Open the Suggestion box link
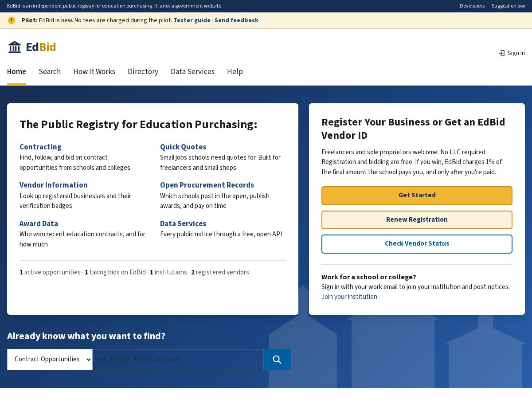This screenshot has width=532, height=399. coord(508,6)
